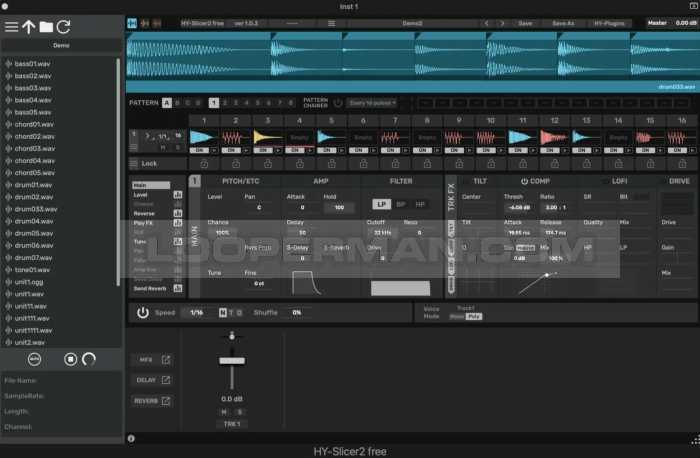
Task: Click the lock icon under step 1
Action: pos(204,163)
